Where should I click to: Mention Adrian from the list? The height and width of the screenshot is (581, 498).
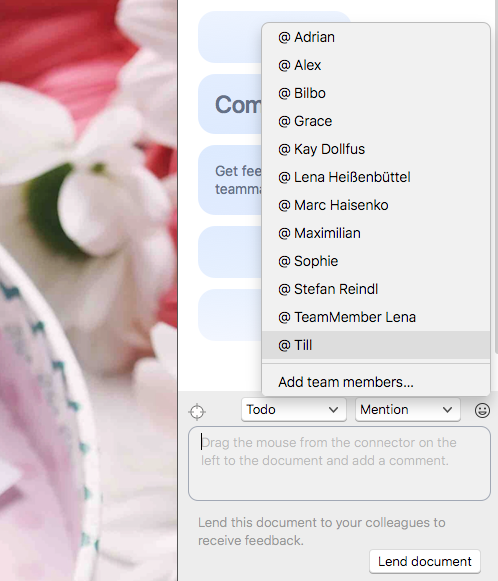point(376,37)
